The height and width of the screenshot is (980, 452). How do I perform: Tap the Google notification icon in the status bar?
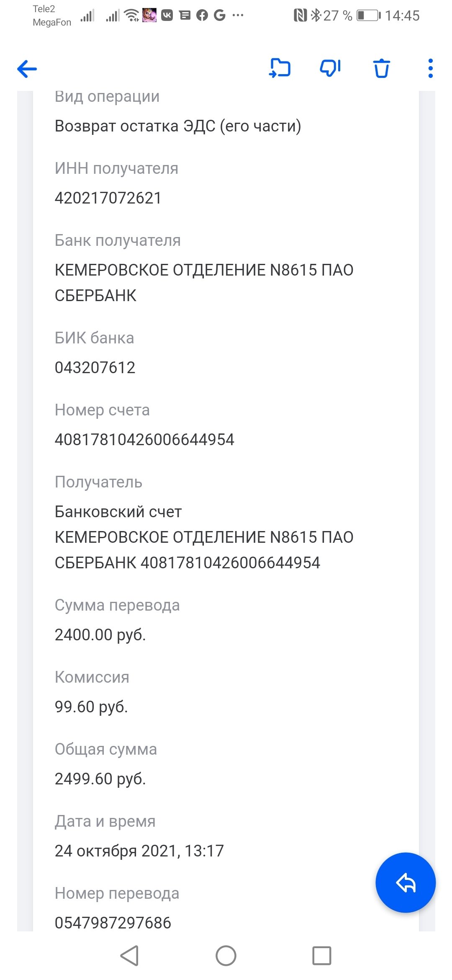(219, 15)
